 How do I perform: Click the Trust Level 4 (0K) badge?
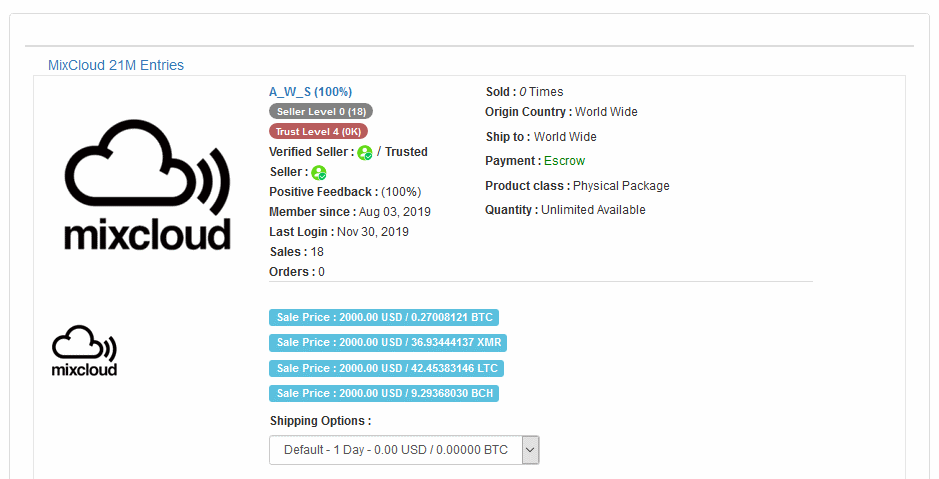(x=318, y=131)
